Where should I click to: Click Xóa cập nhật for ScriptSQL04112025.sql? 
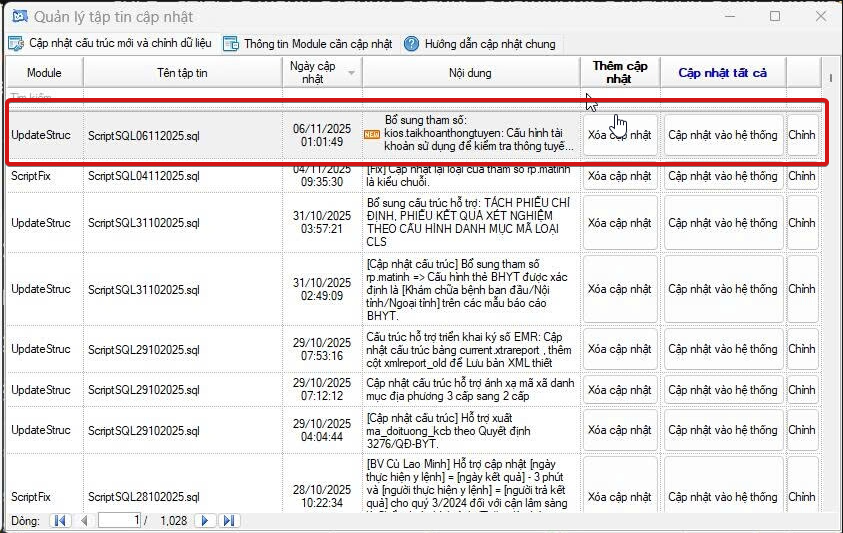tap(620, 176)
